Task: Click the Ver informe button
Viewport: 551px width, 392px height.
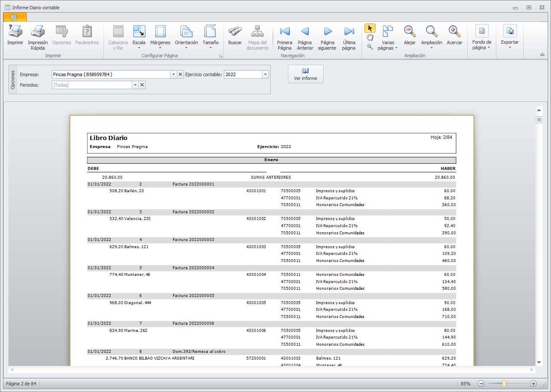Action: pyautogui.click(x=306, y=74)
